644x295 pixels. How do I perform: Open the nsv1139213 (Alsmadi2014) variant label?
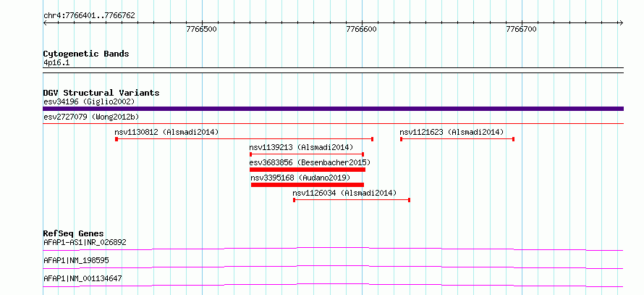pyautogui.click(x=301, y=147)
